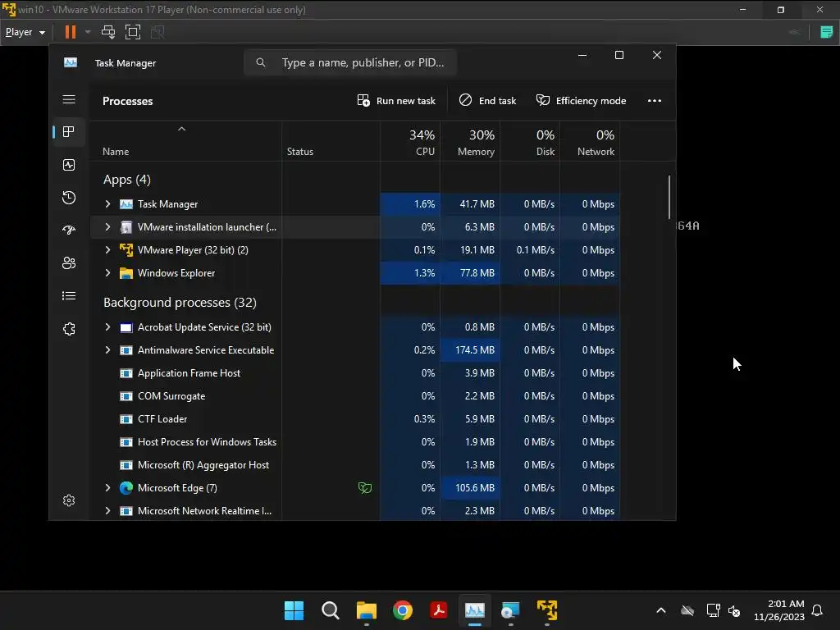Screen dimensions: 840x630
Task: Expand Acrobat Update Service row
Action: pyautogui.click(x=107, y=326)
